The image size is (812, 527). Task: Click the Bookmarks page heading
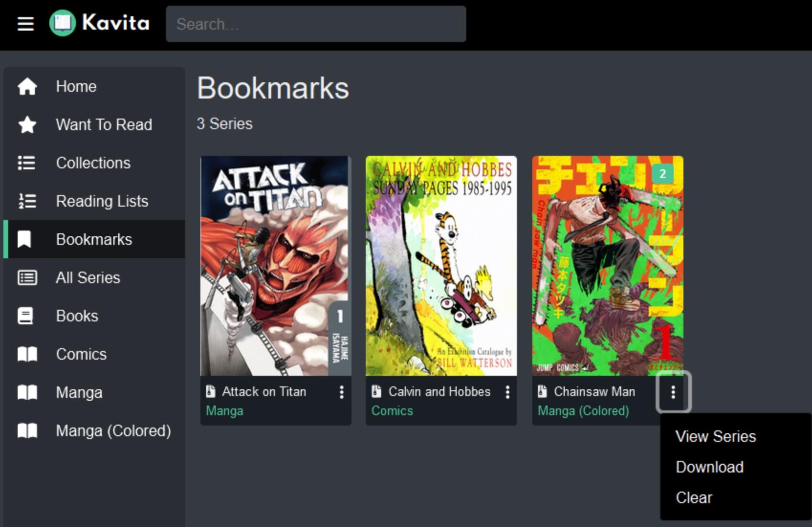273,88
